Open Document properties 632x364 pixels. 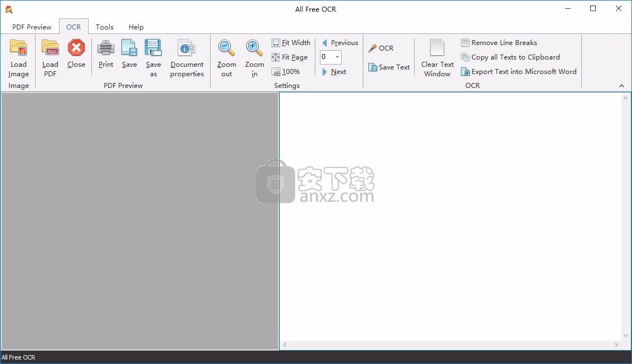(187, 48)
